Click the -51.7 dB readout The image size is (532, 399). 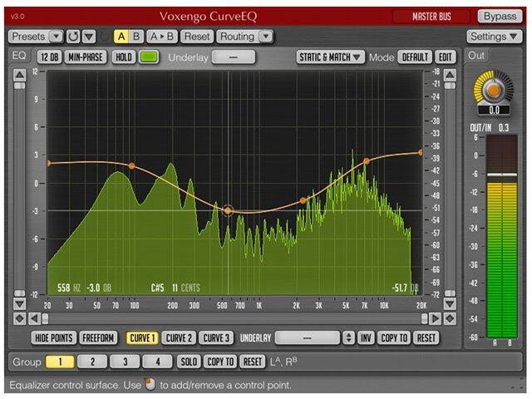pyautogui.click(x=406, y=288)
